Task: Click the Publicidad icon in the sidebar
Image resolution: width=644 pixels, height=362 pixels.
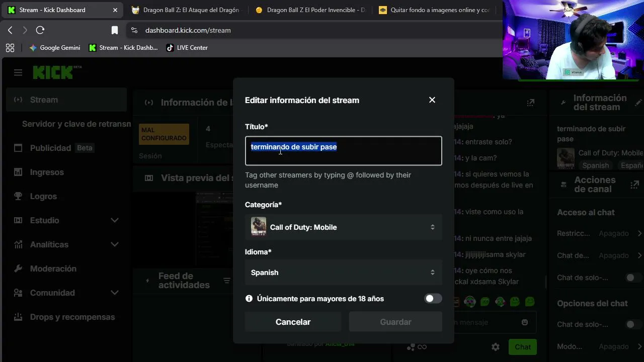Action: pos(18,148)
